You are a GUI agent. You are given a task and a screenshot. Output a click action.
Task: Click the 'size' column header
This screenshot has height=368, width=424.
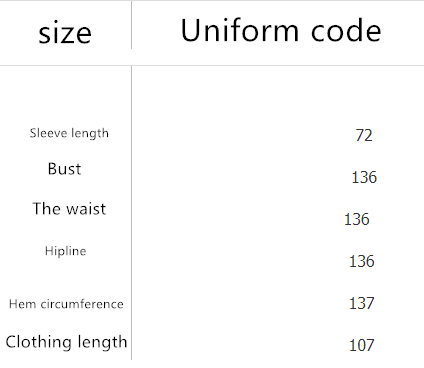(x=65, y=34)
